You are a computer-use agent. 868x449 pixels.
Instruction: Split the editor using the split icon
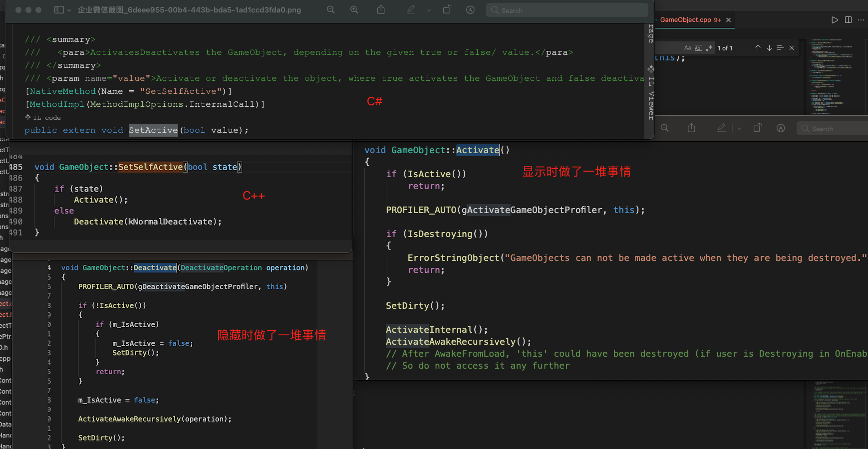click(848, 20)
